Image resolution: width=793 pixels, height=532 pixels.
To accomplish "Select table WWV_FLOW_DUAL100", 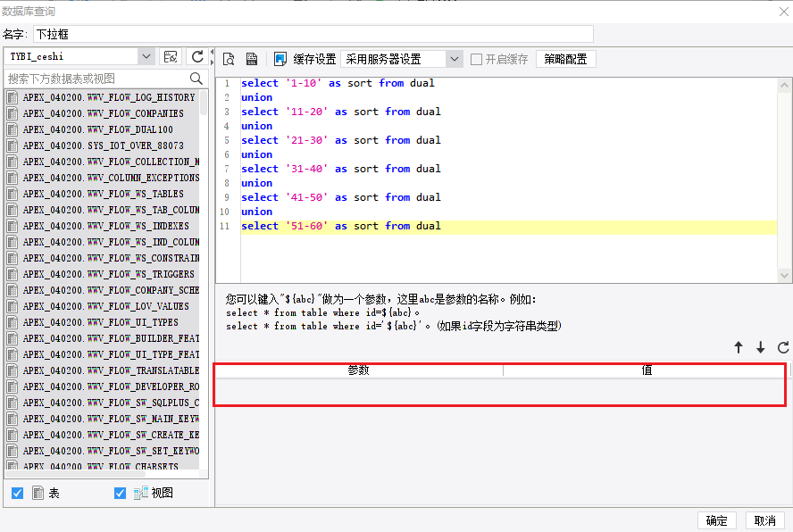I will click(97, 129).
